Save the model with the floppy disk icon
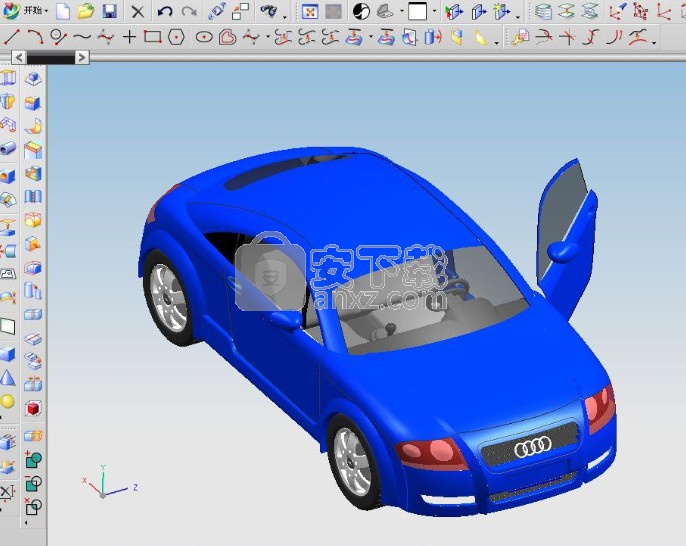Screen dimensions: 686x546 [x=109, y=12]
